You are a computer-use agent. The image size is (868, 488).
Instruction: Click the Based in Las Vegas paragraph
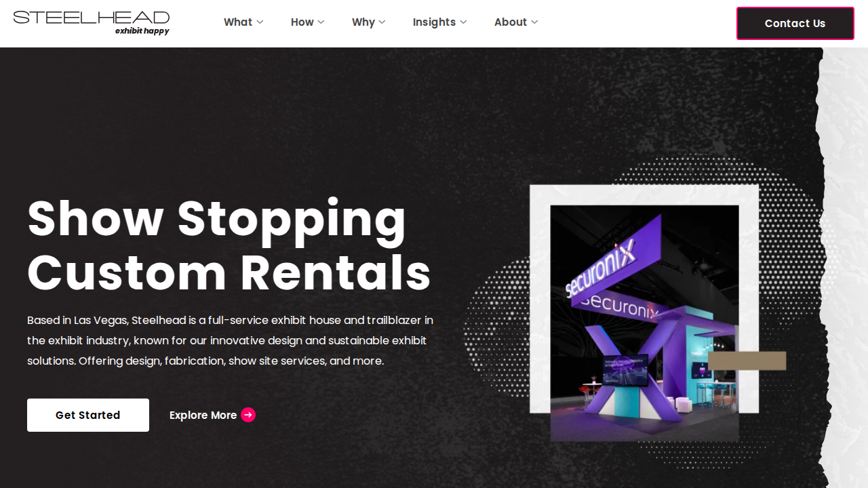coord(231,340)
